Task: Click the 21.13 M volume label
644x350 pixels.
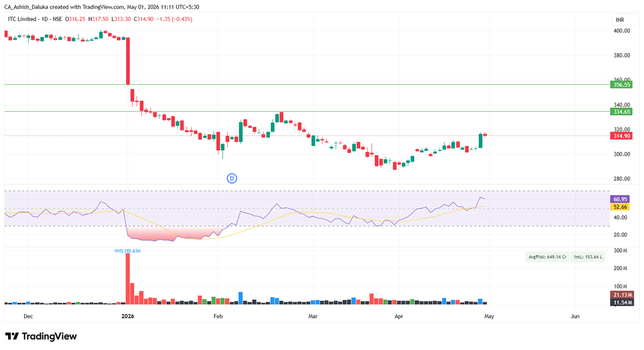Action: pos(623,295)
